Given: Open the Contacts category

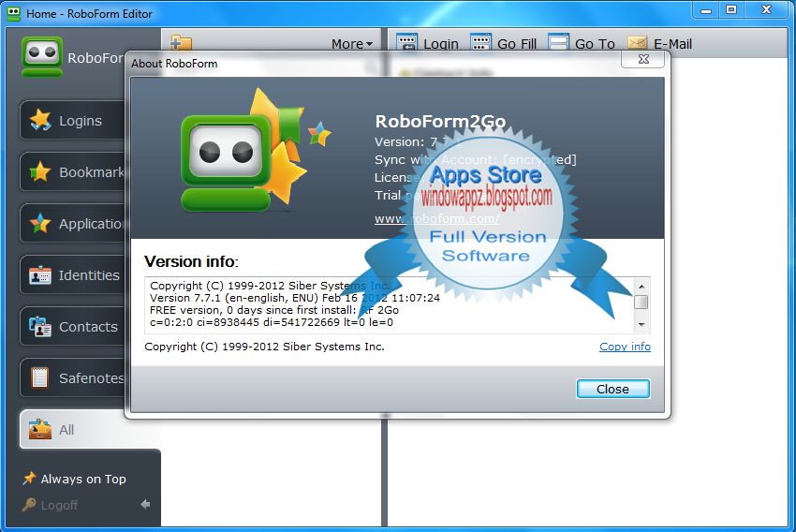Looking at the screenshot, I should pyautogui.click(x=72, y=326).
